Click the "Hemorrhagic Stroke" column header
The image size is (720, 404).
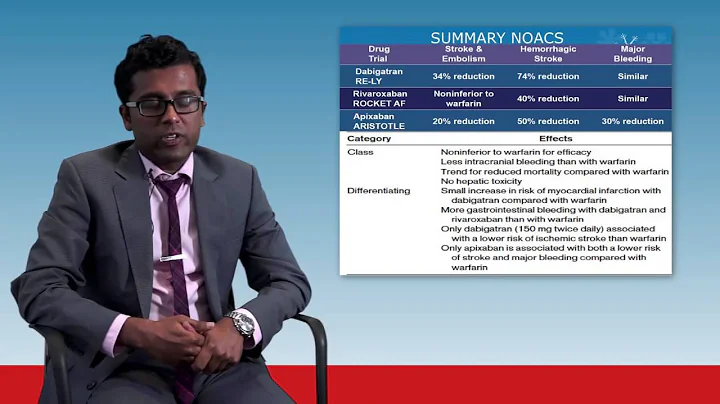(x=548, y=54)
